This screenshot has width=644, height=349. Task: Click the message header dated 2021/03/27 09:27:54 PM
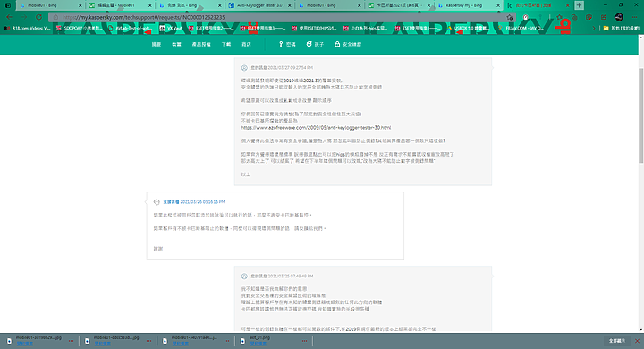coord(282,67)
